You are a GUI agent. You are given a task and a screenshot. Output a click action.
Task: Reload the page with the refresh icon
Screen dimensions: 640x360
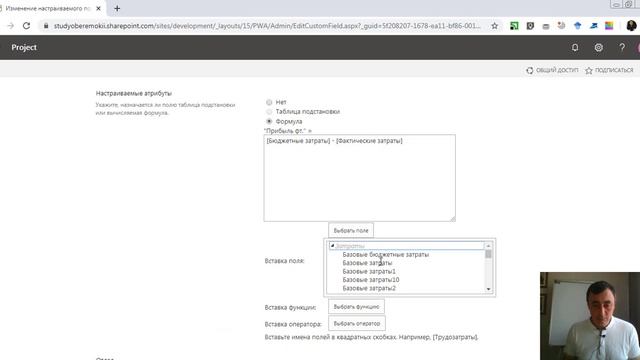26,26
